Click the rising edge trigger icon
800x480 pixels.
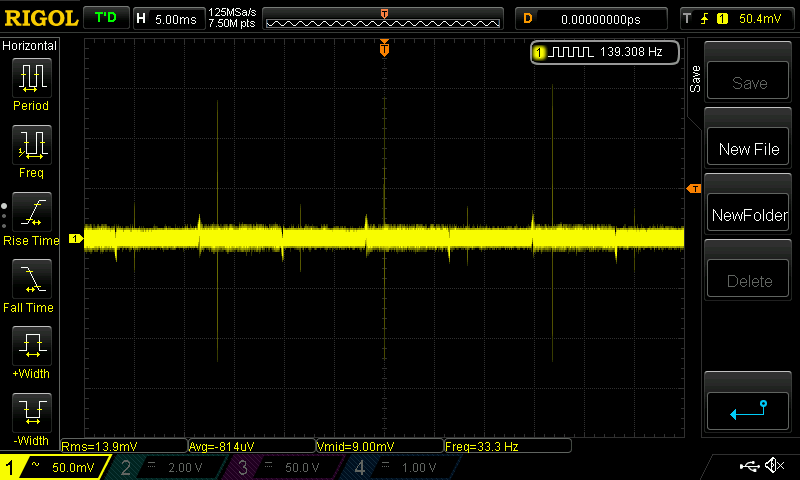[x=705, y=19]
